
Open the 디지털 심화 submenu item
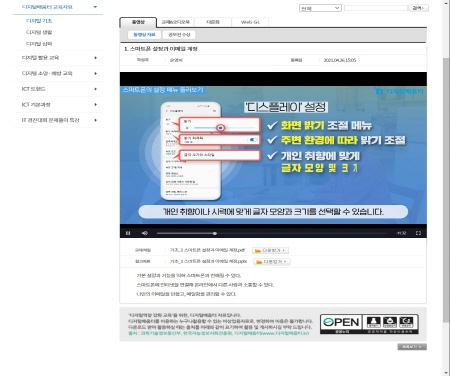39,44
